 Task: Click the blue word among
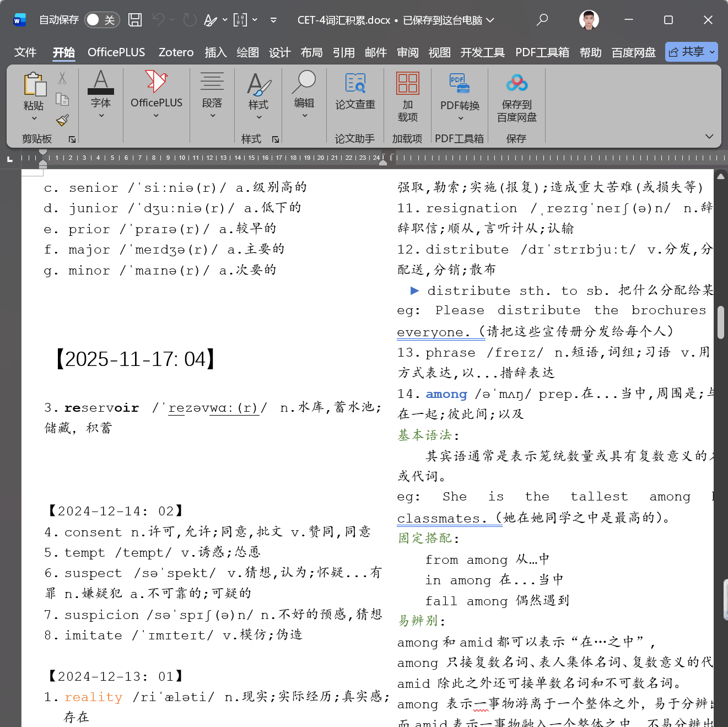(x=446, y=394)
